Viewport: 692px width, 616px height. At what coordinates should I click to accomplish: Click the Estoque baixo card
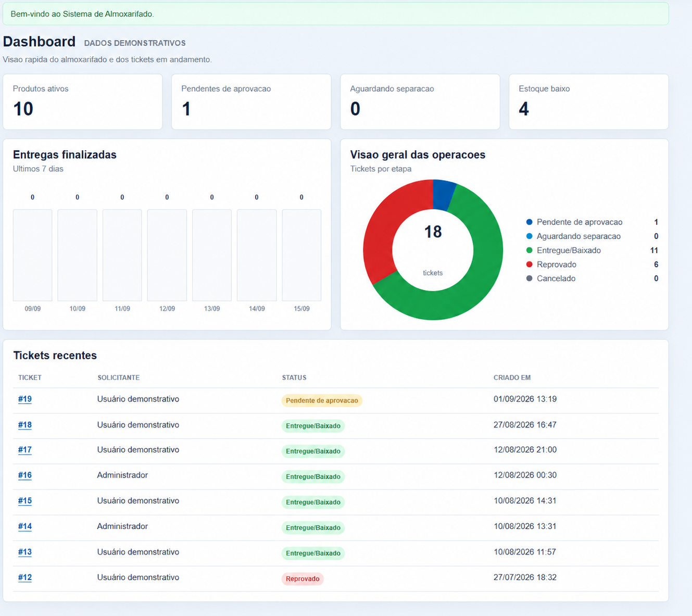coord(589,102)
